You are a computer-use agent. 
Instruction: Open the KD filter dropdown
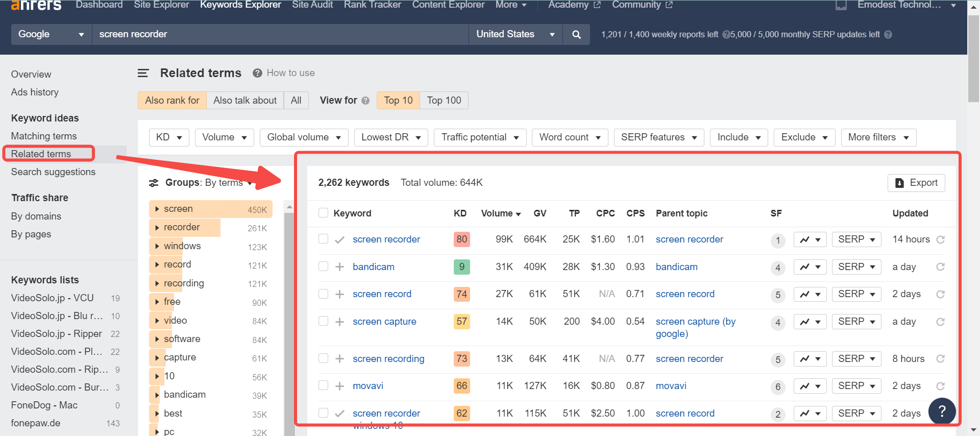(169, 137)
